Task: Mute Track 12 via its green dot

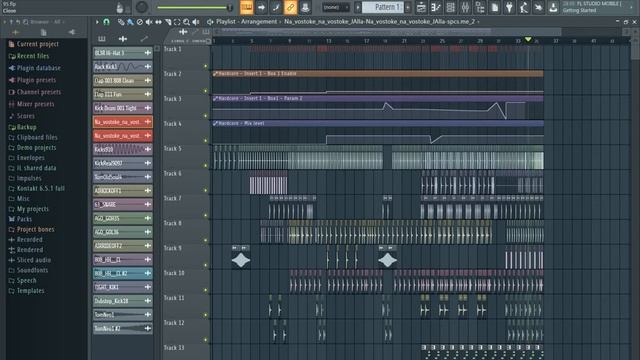Action: 206,340
